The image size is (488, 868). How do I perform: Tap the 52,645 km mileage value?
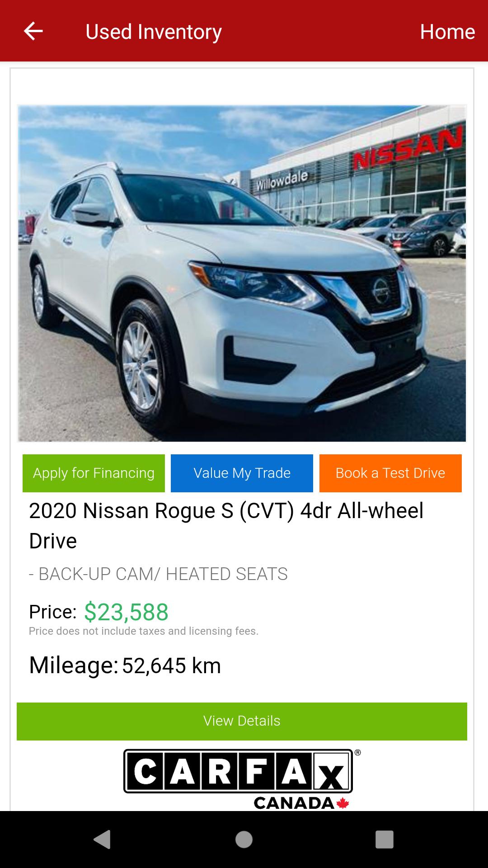[x=171, y=665]
